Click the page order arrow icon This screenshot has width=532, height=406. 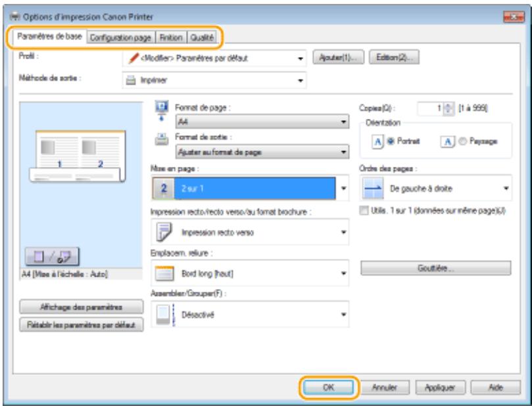(373, 189)
